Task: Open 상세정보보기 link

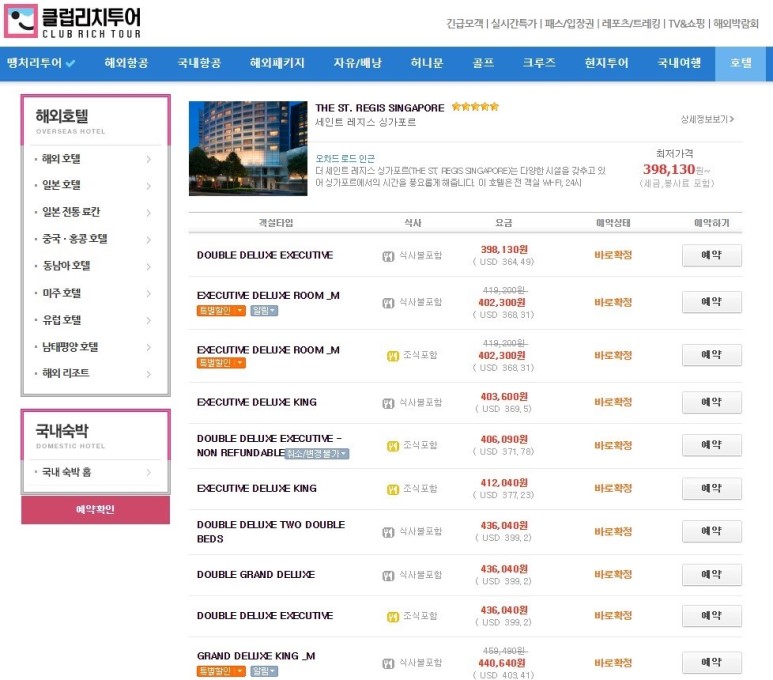Action: click(707, 119)
